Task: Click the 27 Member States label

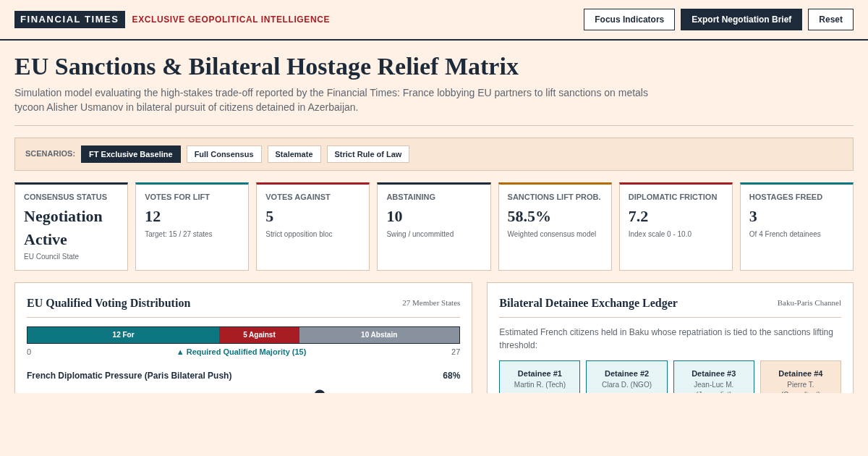Action: [431, 303]
